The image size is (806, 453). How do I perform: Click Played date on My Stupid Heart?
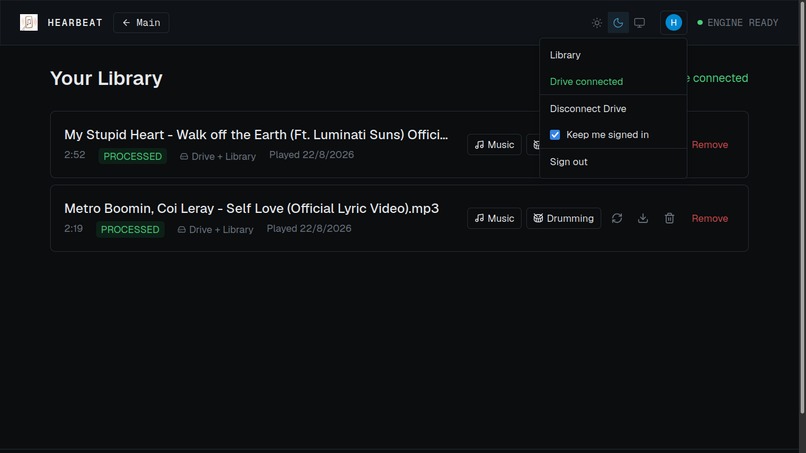[x=312, y=155]
